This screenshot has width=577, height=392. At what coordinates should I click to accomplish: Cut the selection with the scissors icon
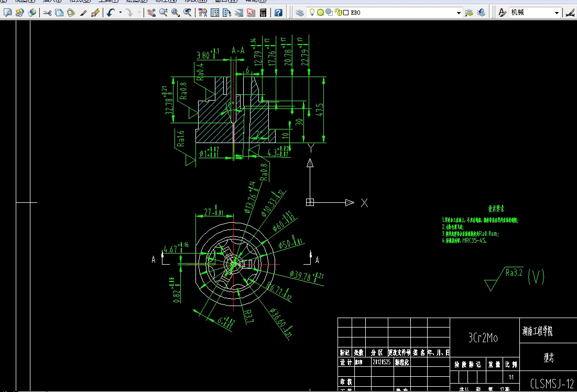click(x=47, y=13)
